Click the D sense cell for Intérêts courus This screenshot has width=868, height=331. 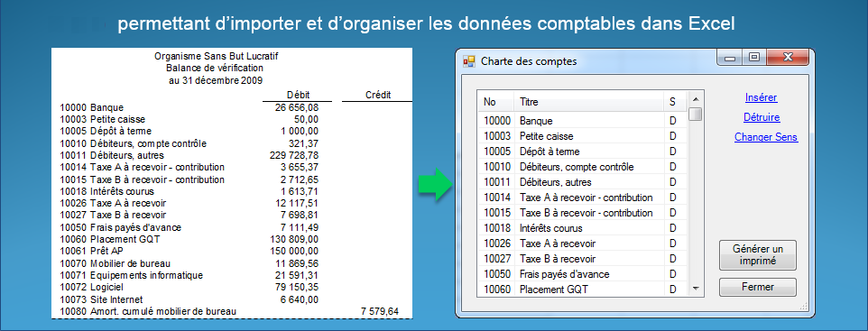point(674,228)
